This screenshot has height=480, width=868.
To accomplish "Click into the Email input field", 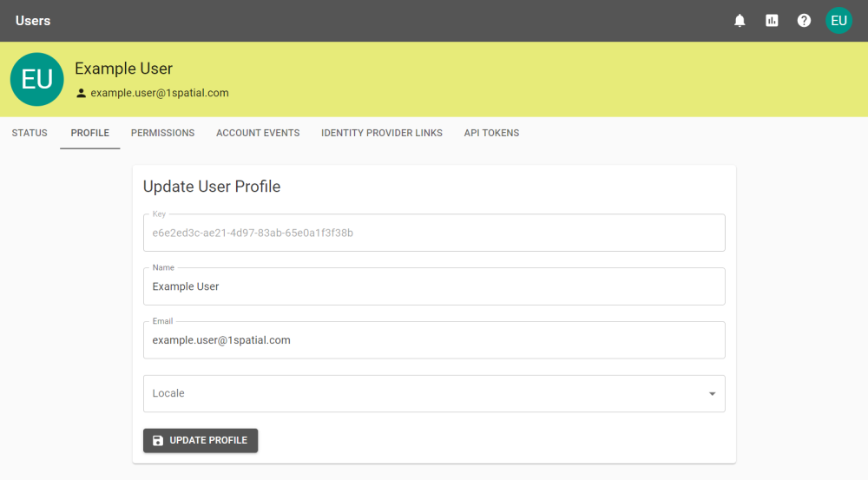I will click(434, 340).
